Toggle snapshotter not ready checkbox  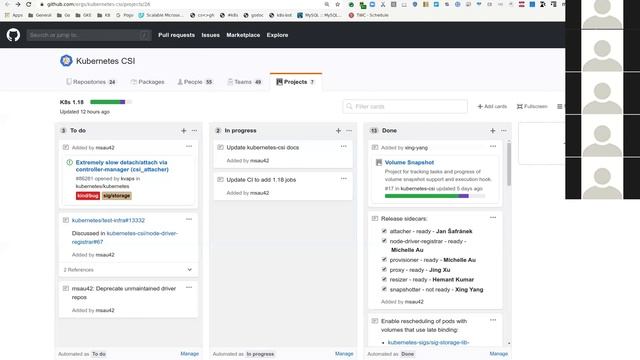pos(384,289)
